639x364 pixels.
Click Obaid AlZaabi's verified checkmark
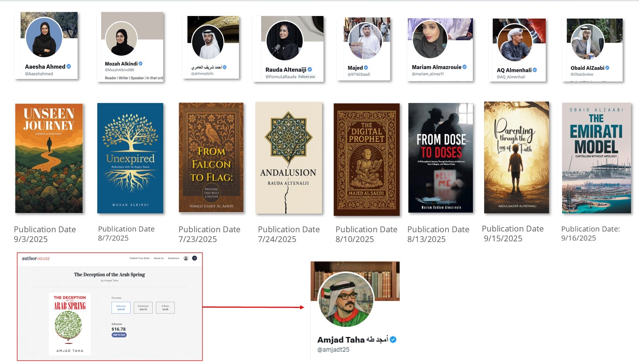click(x=607, y=68)
